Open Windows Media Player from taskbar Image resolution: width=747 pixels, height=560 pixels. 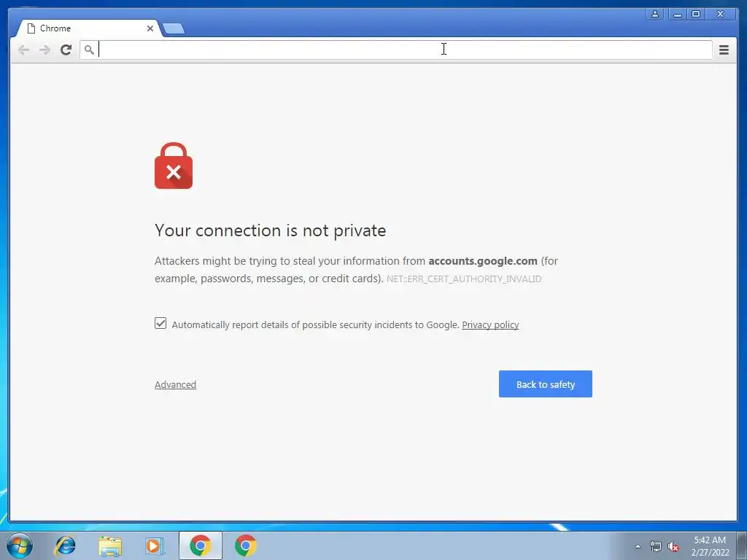(155, 545)
